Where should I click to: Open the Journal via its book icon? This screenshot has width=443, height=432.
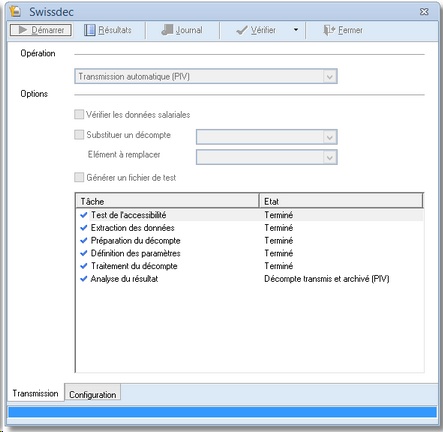[x=167, y=30]
